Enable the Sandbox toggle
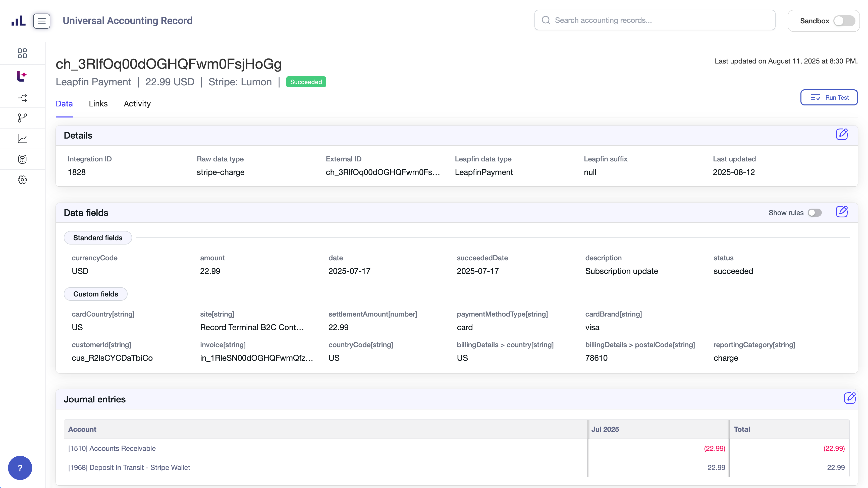868x488 pixels. pos(844,21)
